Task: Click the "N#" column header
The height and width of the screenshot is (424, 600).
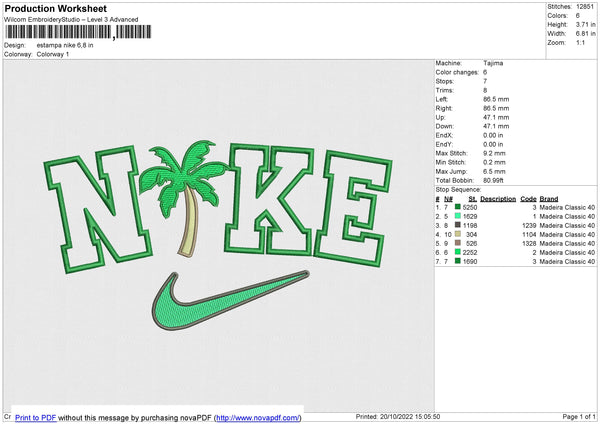Action: pos(448,199)
